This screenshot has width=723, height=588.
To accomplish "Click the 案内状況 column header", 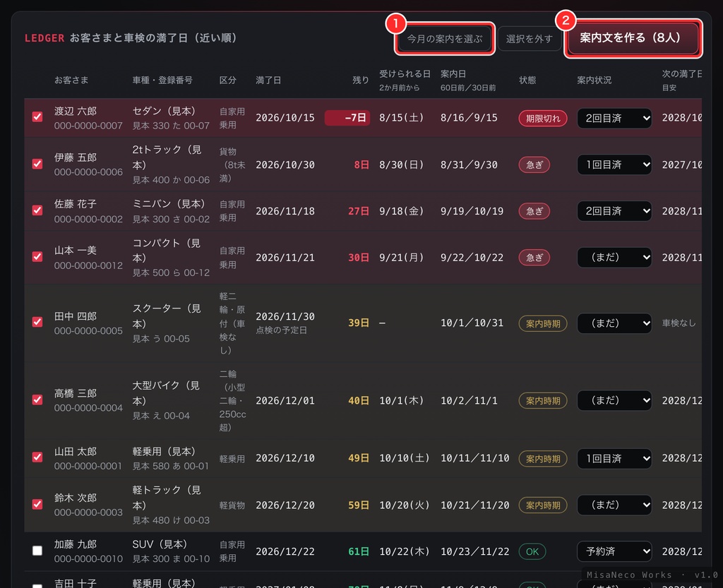I will (x=594, y=80).
